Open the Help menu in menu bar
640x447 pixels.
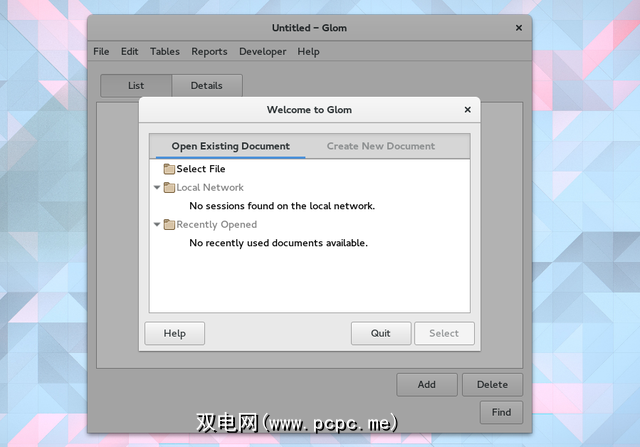(308, 51)
